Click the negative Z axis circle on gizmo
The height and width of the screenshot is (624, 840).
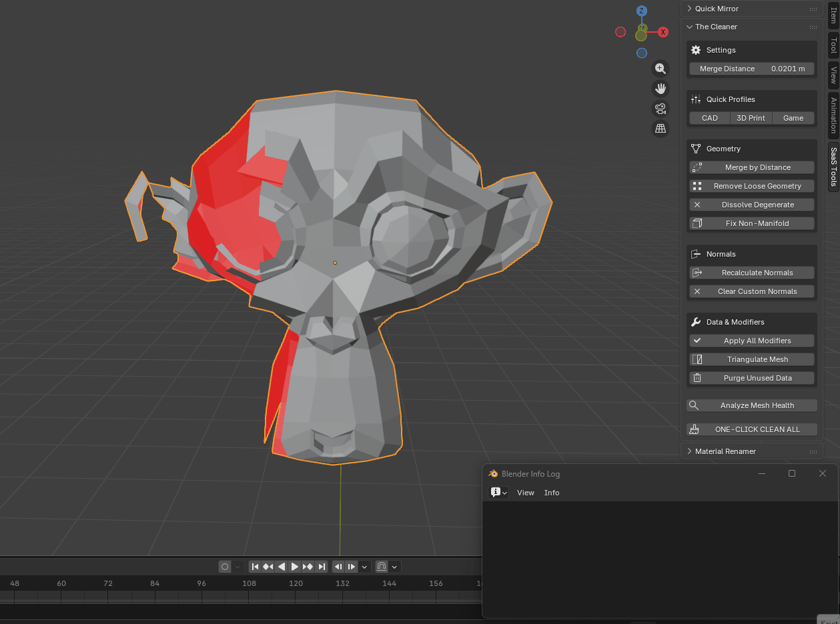point(642,53)
